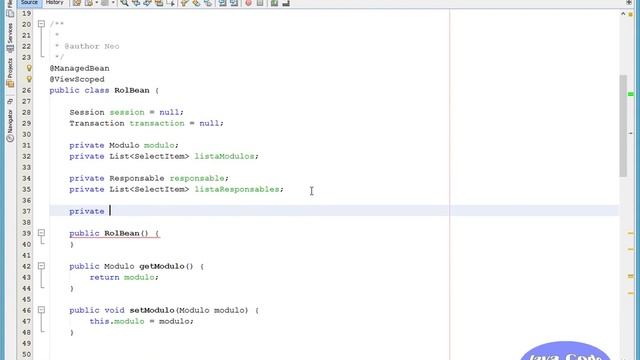
Task: Click 'listaModulos' field on line 32
Action: pyautogui.click(x=224, y=156)
